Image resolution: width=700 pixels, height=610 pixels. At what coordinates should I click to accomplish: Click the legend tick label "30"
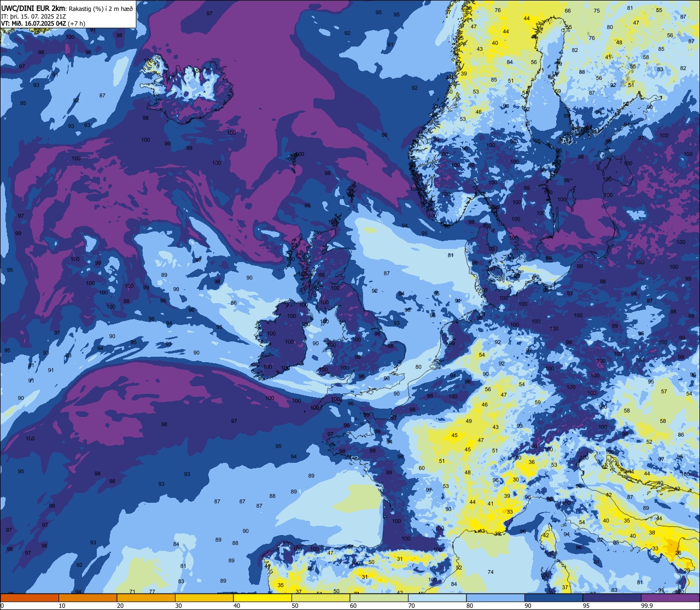[x=178, y=606]
